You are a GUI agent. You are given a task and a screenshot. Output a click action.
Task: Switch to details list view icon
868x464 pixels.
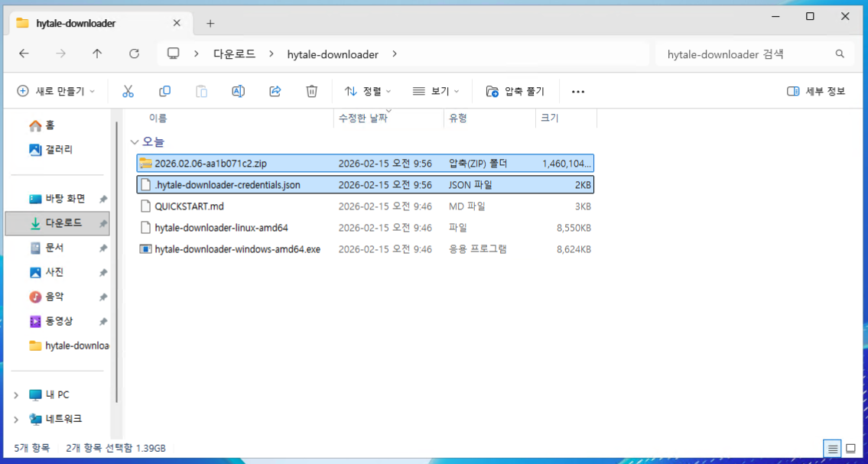point(831,448)
